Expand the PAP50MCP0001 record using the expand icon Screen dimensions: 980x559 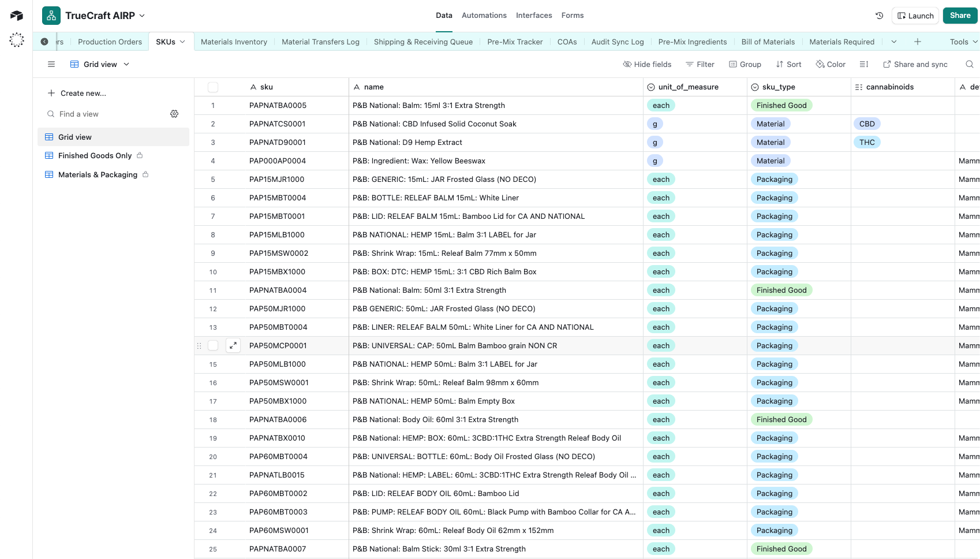pyautogui.click(x=233, y=345)
